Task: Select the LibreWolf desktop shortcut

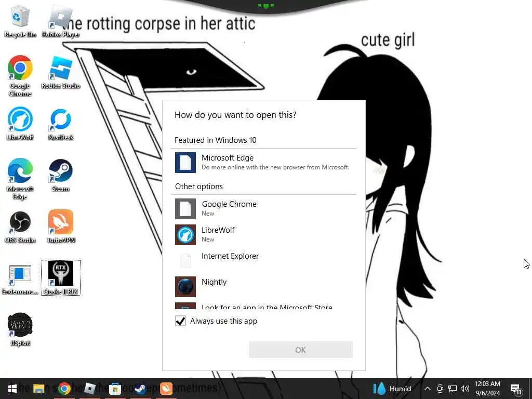Action: 20,124
